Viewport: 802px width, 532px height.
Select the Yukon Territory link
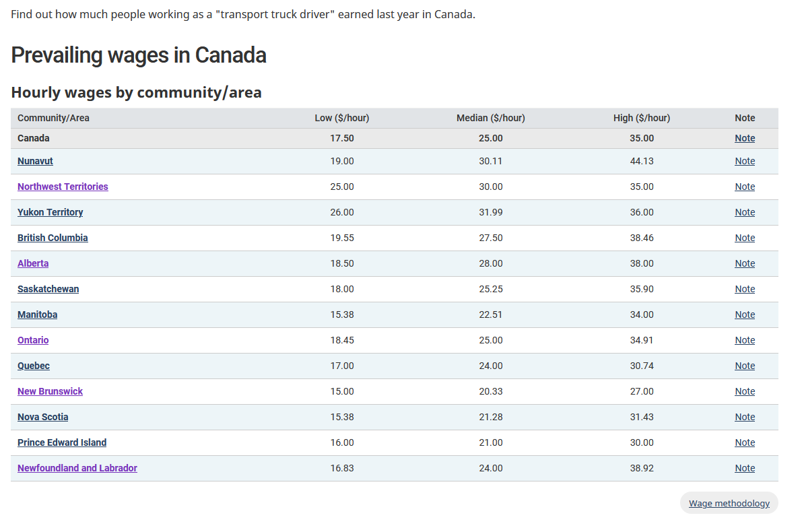tap(50, 212)
